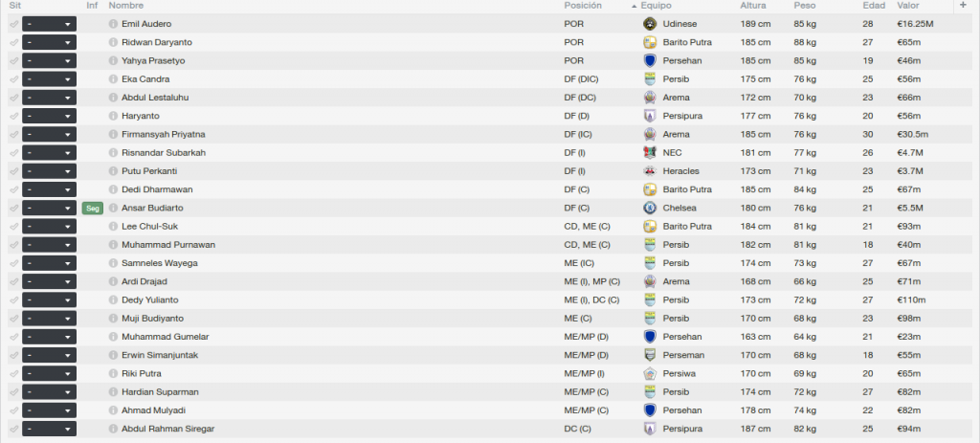Expand the Sit dropdown for Ahmad Mulyadi
Viewport: 980px width, 443px height.
(50, 410)
